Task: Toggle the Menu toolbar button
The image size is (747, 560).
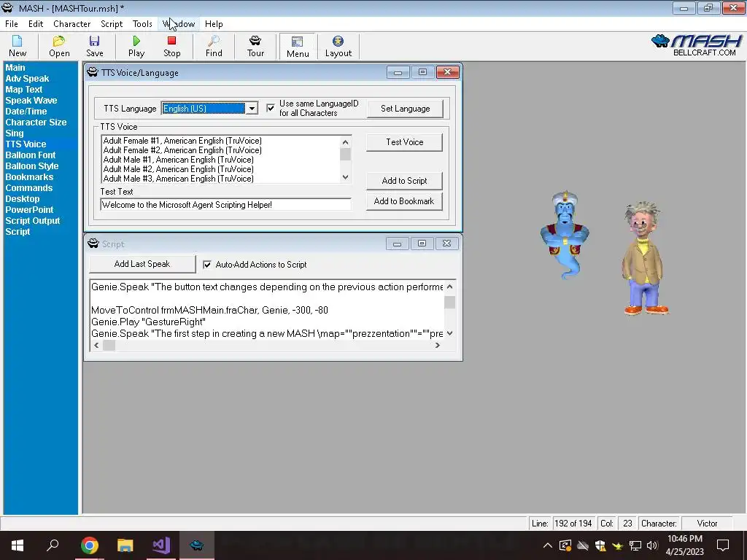Action: click(298, 47)
